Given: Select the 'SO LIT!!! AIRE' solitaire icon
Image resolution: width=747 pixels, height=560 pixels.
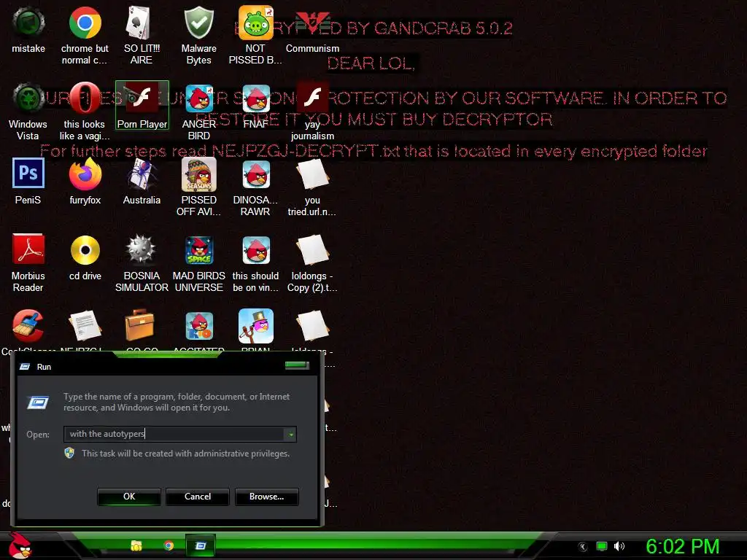Looking at the screenshot, I should [142, 35].
